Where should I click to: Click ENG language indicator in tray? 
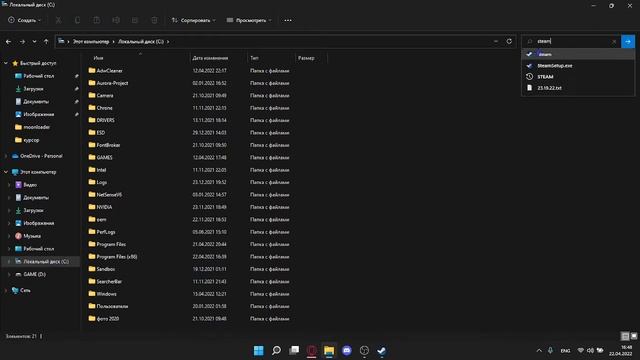coord(565,351)
